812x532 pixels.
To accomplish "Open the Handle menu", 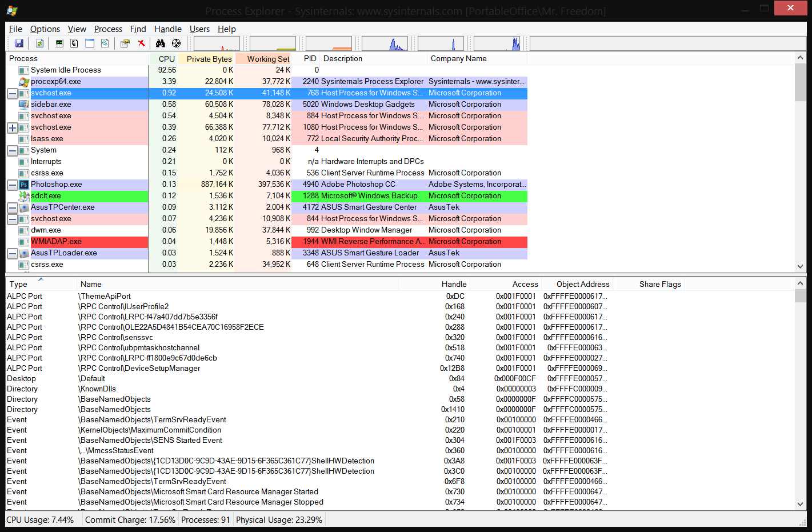I will 168,29.
